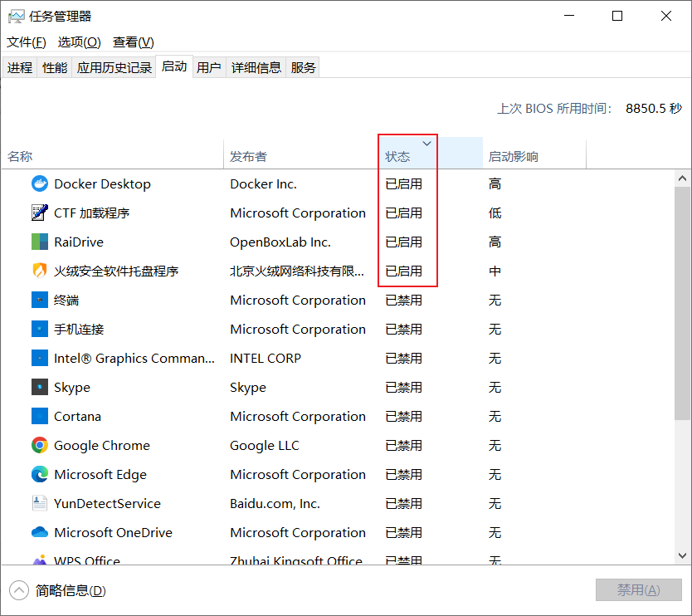Click 已启用 status for CTF 加载程序

pos(403,213)
